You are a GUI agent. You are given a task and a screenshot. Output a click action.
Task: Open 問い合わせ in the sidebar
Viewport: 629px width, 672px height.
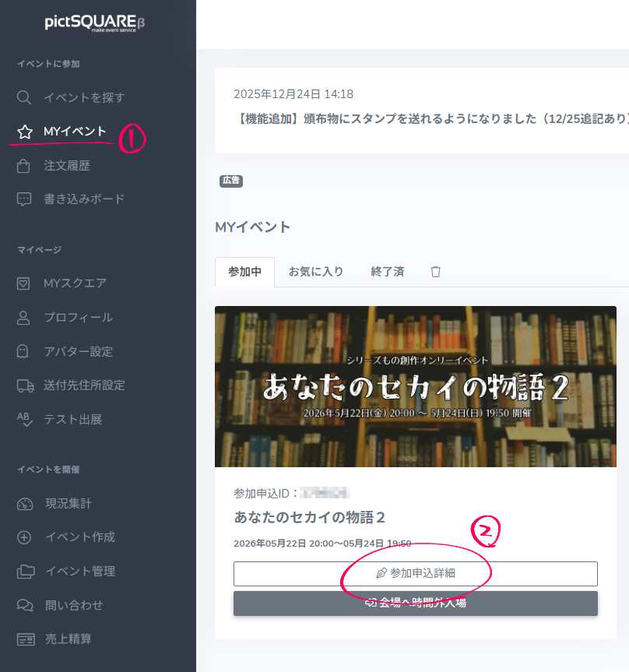(x=73, y=605)
